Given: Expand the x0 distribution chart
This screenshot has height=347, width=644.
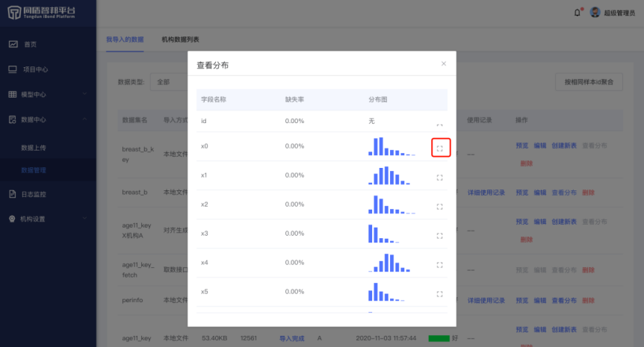Looking at the screenshot, I should click(440, 148).
